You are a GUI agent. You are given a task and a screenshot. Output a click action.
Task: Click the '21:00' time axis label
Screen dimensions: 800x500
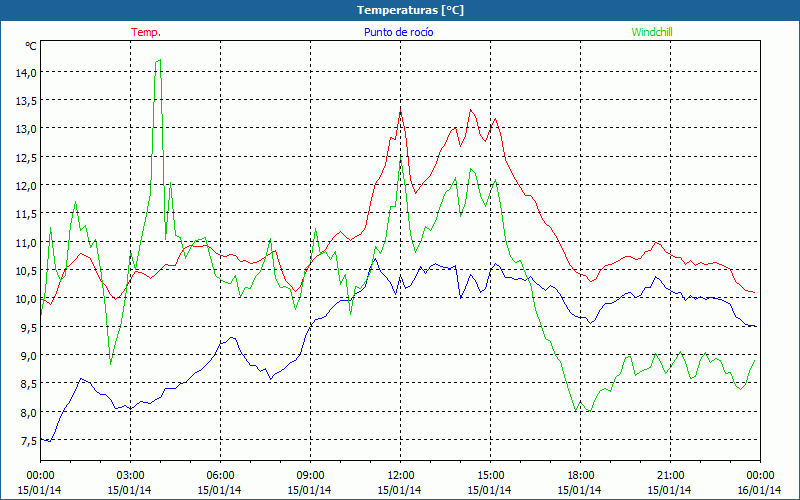coord(670,476)
